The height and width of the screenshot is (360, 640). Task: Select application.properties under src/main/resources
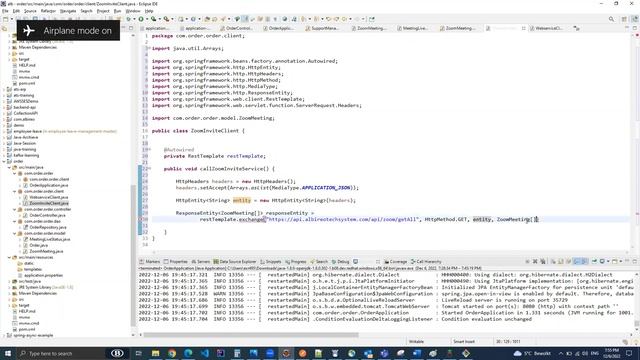[x=43, y=275]
